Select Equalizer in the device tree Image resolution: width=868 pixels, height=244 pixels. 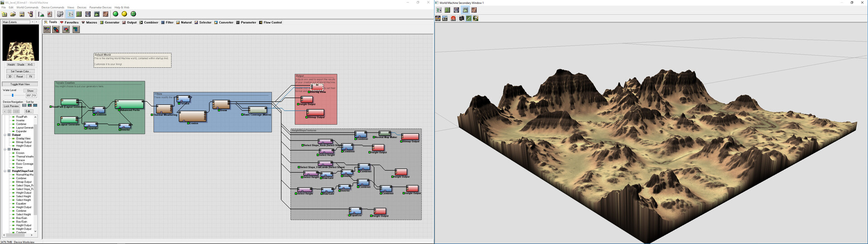tap(21, 203)
